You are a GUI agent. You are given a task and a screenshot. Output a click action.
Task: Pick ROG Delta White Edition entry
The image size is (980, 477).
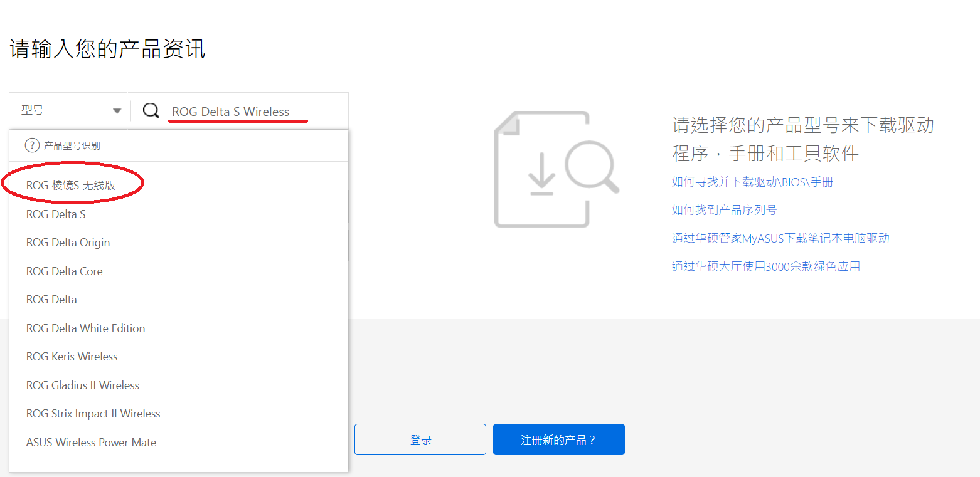click(85, 328)
